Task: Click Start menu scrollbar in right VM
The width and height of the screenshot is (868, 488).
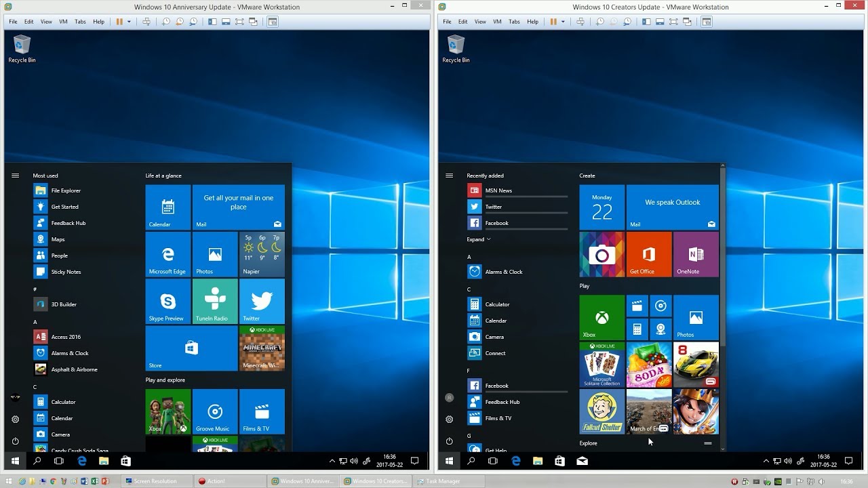Action: coord(722,256)
